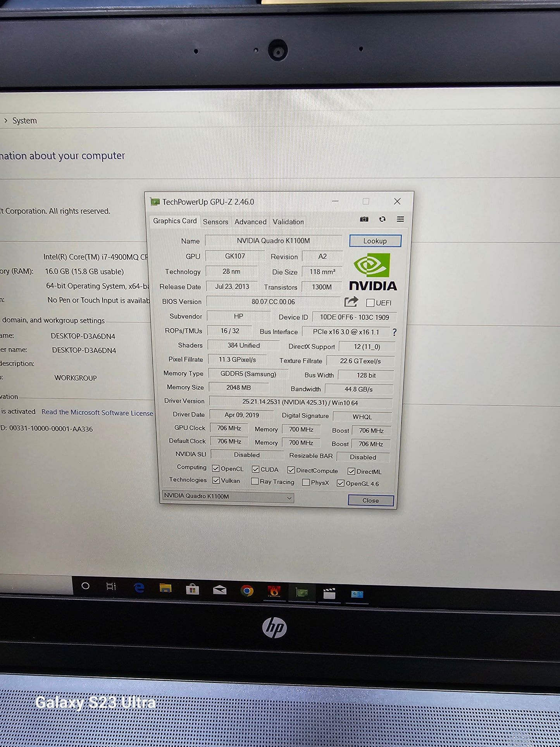
Task: Close the GPU-Z window with X
Action: pyautogui.click(x=397, y=202)
